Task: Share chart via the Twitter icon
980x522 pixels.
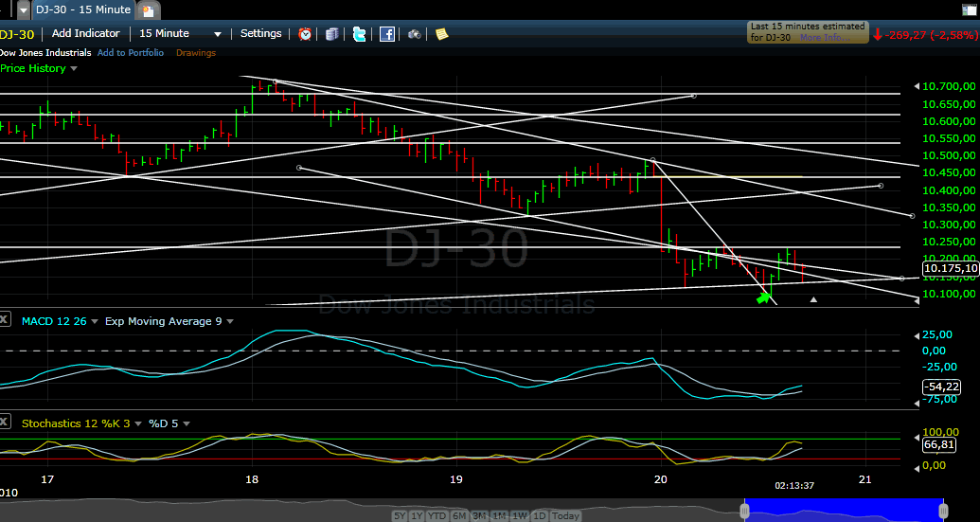Action: pos(360,34)
